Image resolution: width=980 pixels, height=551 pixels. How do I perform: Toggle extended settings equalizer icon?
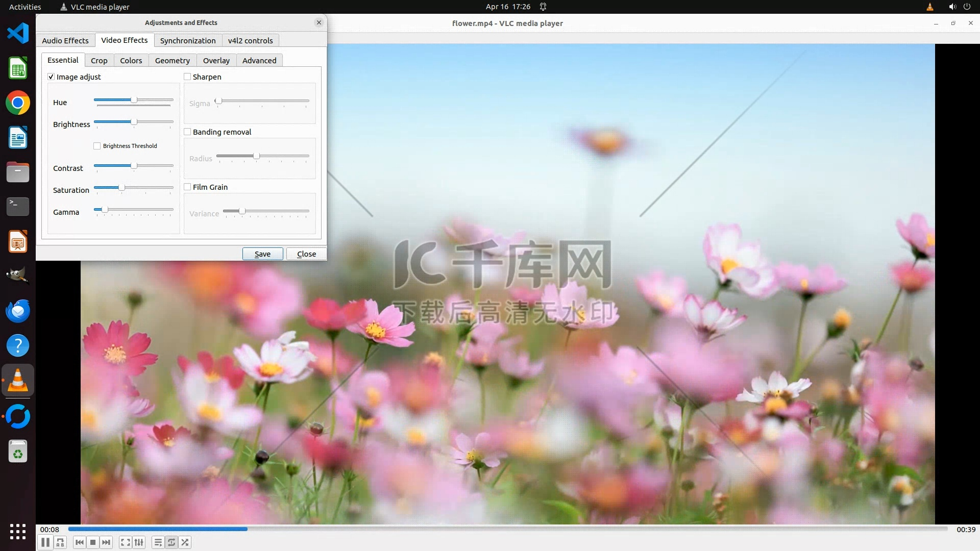[139, 542]
